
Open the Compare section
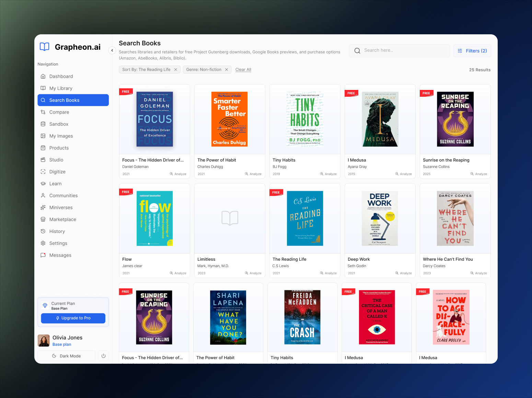[73, 112]
